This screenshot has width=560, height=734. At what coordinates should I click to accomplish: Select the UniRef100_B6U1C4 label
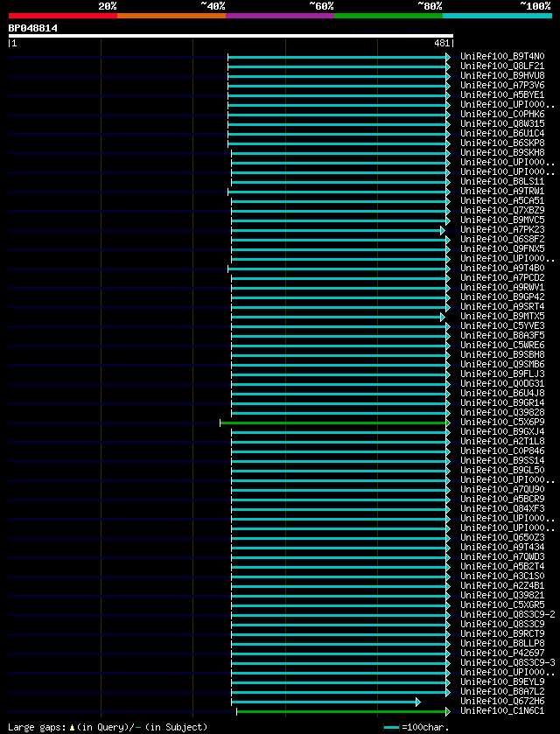[502, 134]
